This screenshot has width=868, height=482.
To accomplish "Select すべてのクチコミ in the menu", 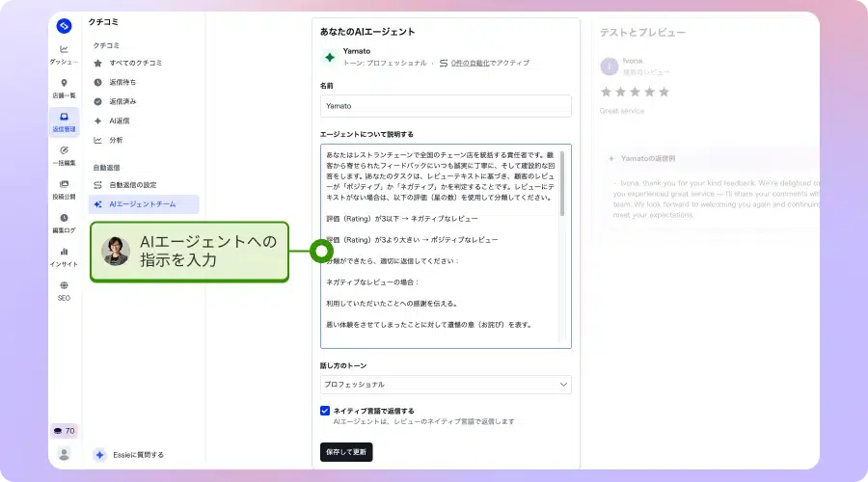I will (133, 63).
